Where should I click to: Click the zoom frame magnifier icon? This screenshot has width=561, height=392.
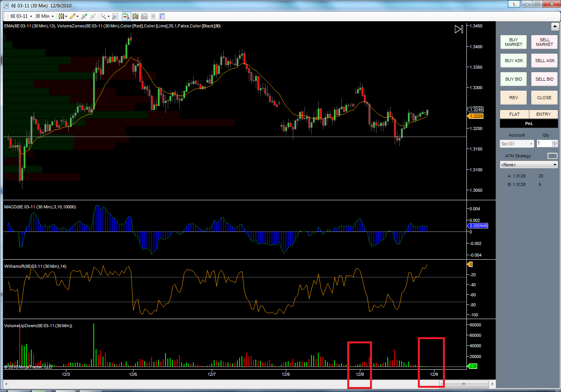pos(115,16)
